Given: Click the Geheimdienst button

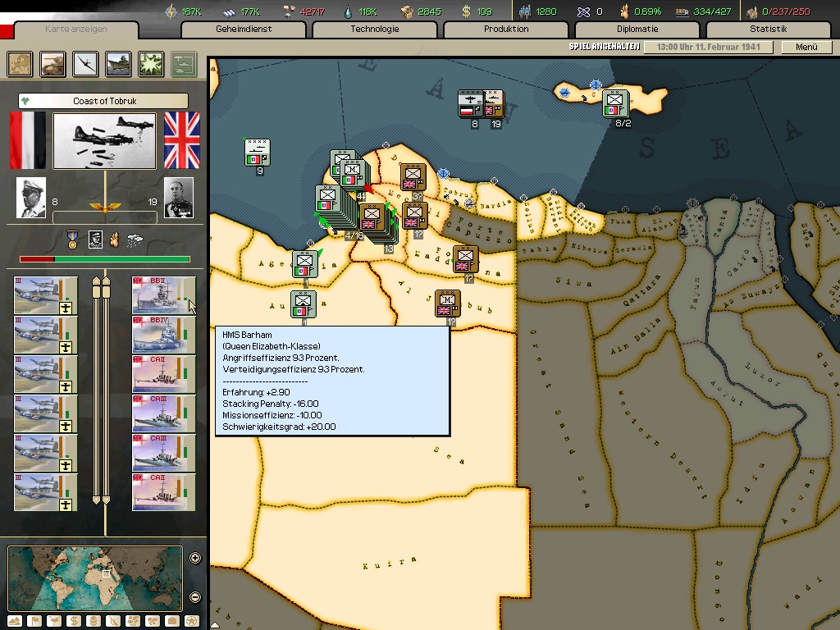Looking at the screenshot, I should pos(243,30).
